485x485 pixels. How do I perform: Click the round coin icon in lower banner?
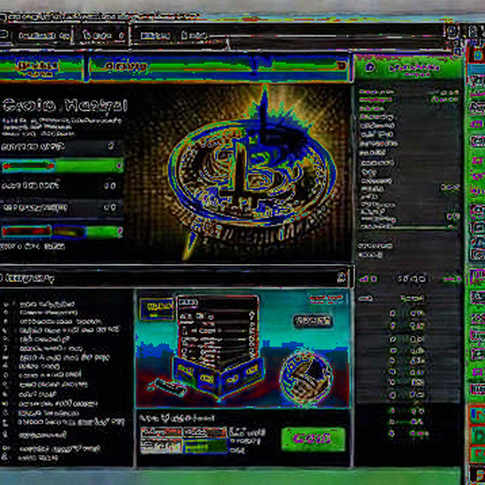(306, 377)
